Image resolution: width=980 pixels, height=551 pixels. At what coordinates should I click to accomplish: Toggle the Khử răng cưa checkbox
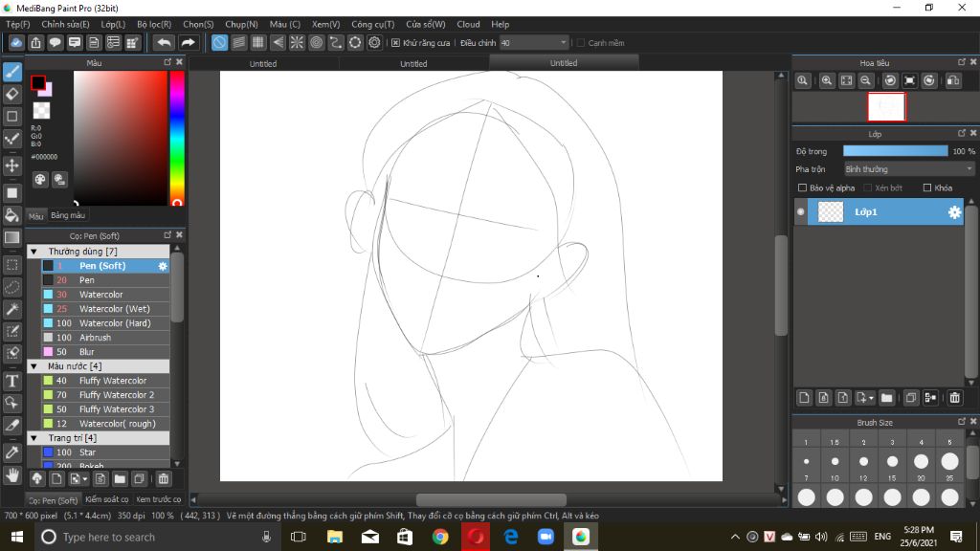[x=395, y=43]
